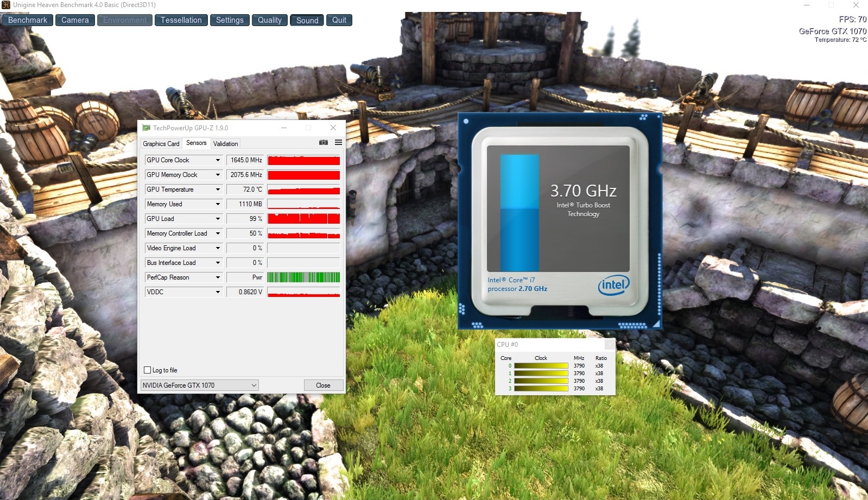Expand the GPU Core Clock sensor dropdown
Screen dimensions: 868x500
[x=218, y=160]
